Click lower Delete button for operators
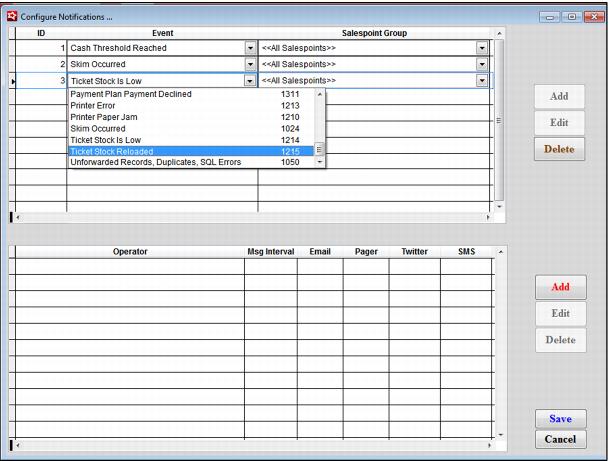Viewport: 610px width, 461px height. coord(561,340)
